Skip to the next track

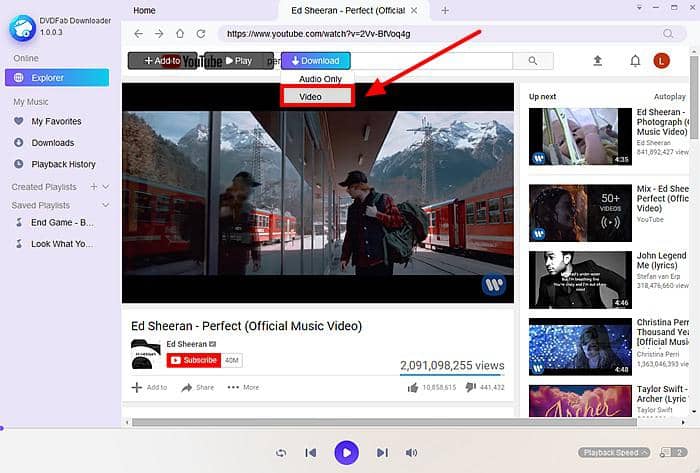(382, 453)
